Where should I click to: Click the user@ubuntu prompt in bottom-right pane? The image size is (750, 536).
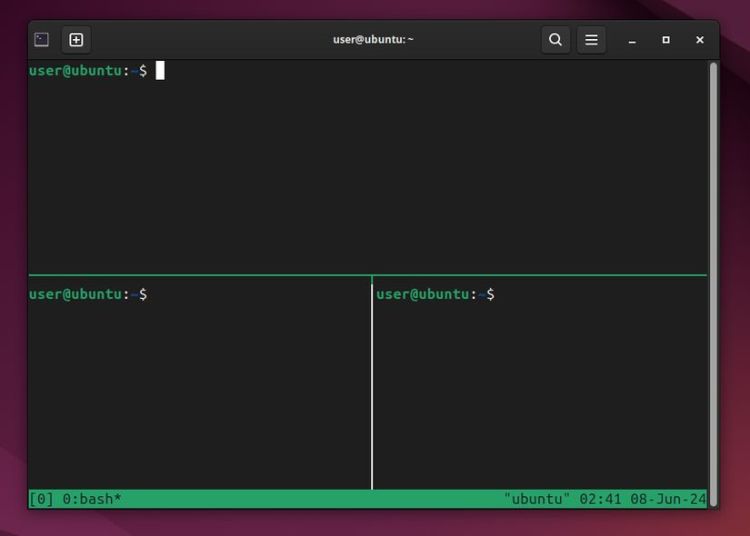(x=423, y=294)
